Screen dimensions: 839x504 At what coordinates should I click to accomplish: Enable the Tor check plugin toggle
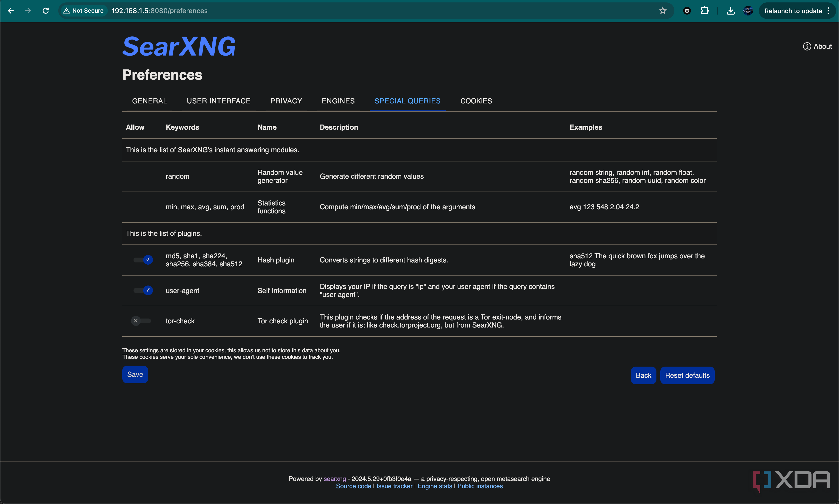[x=141, y=321]
